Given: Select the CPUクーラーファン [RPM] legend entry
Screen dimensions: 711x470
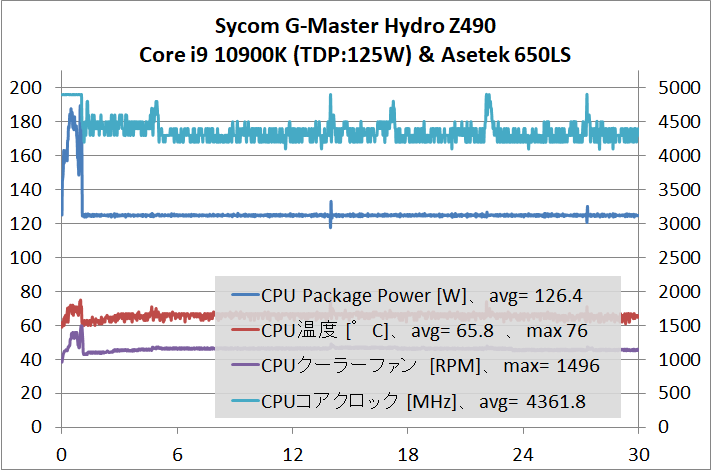Looking at the screenshot, I should pos(415,366).
